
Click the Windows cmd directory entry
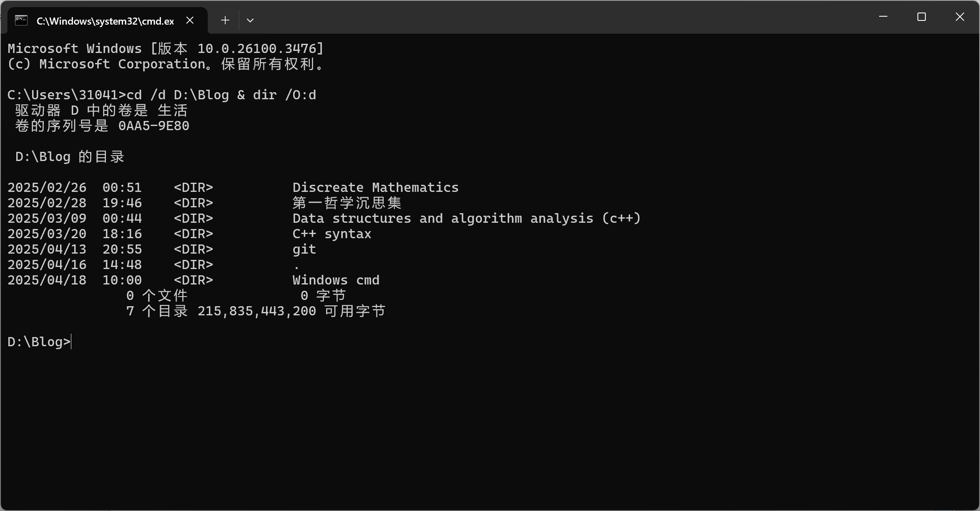(336, 280)
